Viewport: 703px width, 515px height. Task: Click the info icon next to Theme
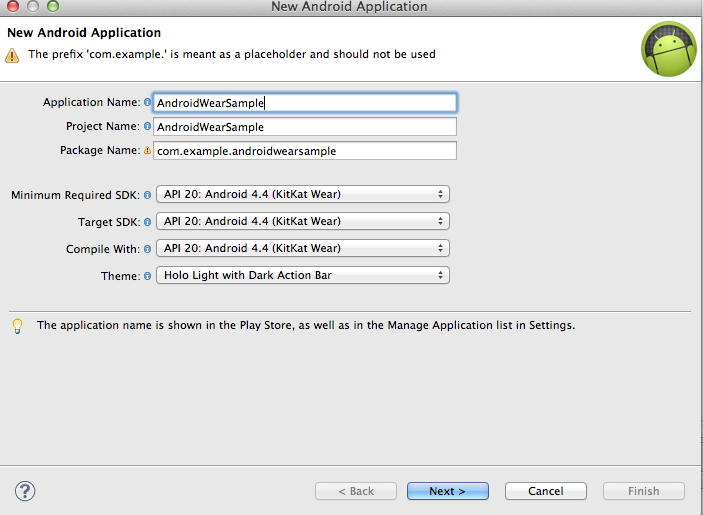[147, 276]
